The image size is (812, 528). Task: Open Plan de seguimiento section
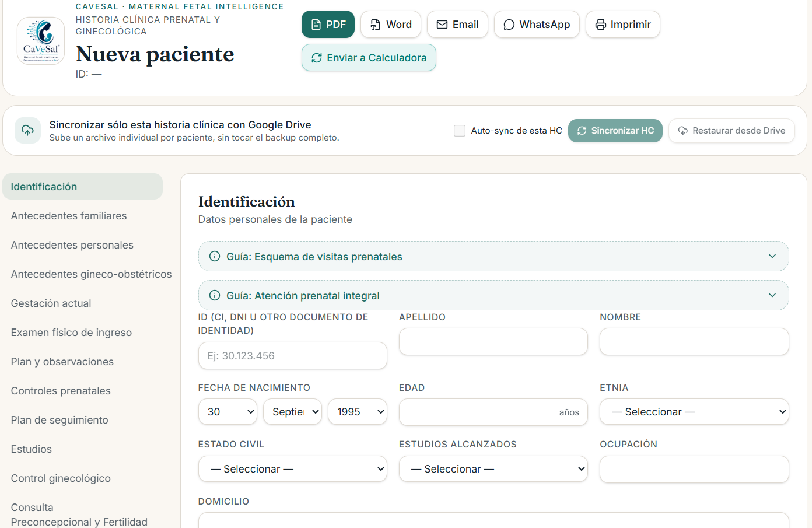pos(82,420)
